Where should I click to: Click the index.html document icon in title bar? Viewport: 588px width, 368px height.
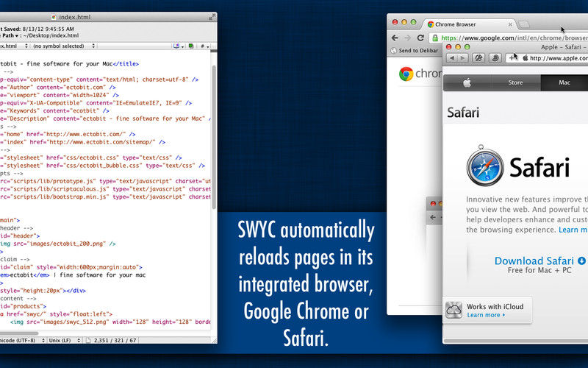point(54,17)
